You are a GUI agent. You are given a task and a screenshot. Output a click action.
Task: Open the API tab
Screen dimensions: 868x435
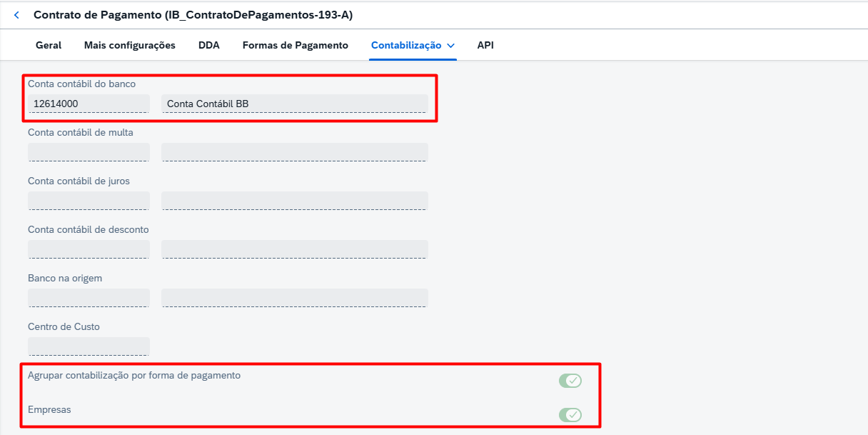coord(485,45)
